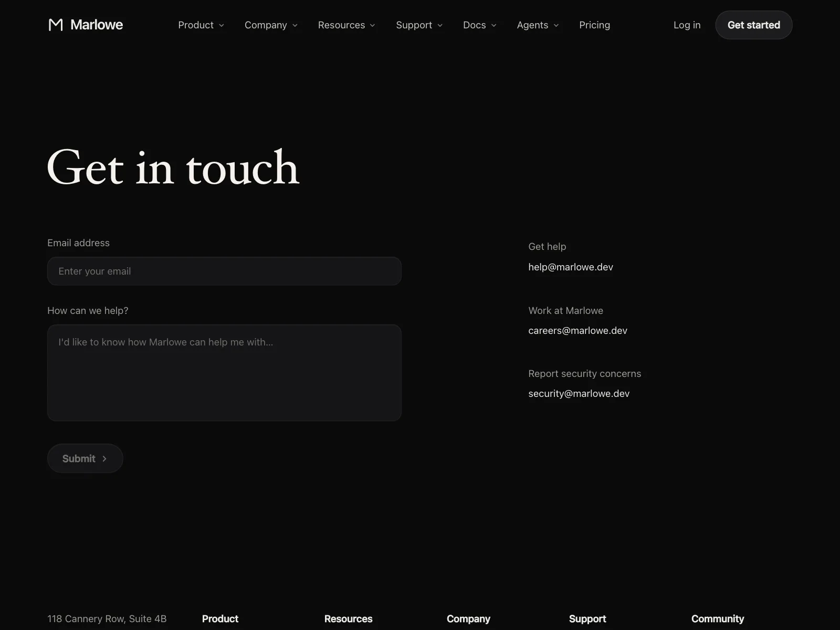
Task: Focus the How can we help textarea
Action: pos(224,373)
